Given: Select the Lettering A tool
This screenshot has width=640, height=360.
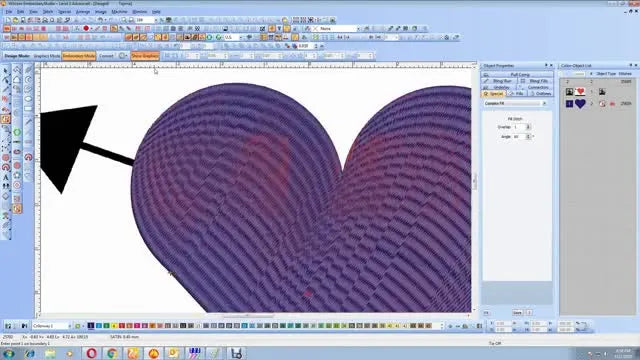Looking at the screenshot, I should 6,178.
